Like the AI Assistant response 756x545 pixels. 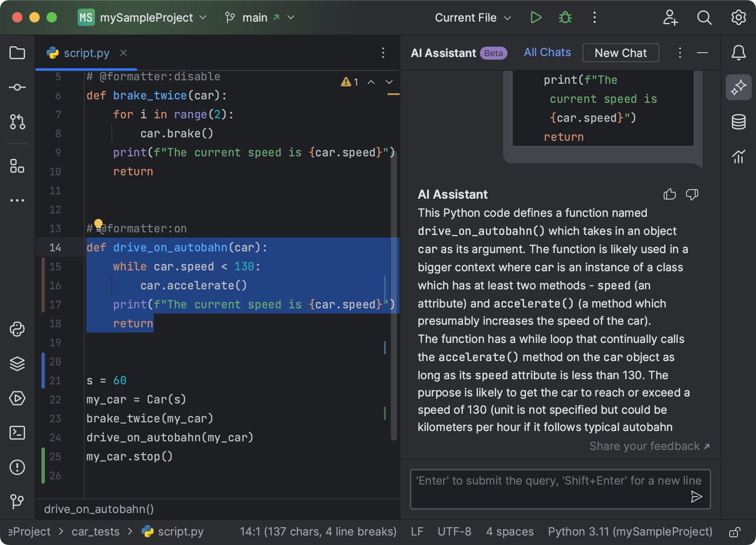670,194
